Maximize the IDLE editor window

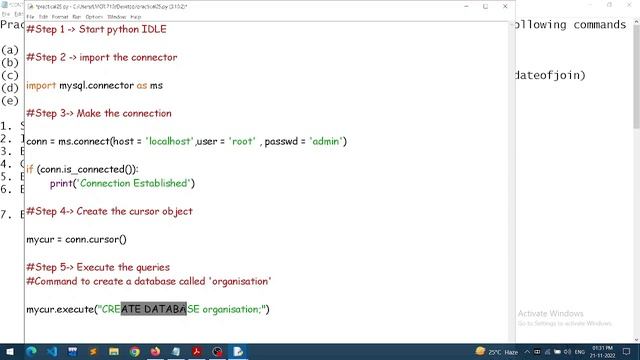tap(485, 7)
